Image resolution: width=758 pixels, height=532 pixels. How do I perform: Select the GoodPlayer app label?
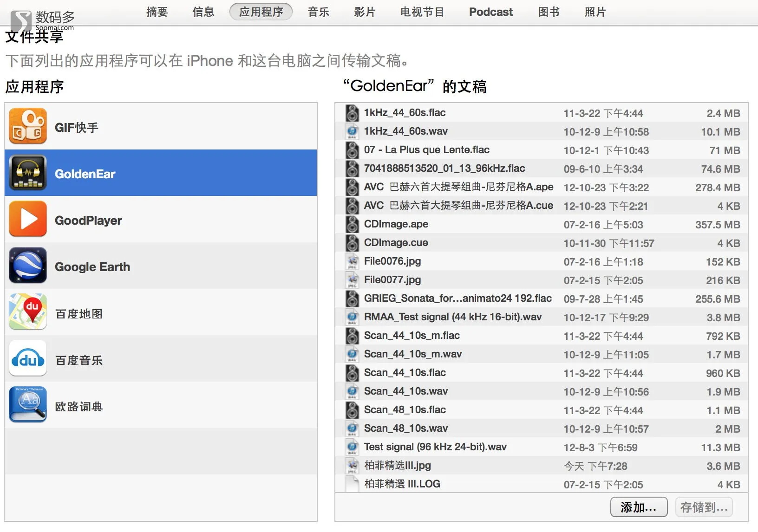tap(88, 220)
